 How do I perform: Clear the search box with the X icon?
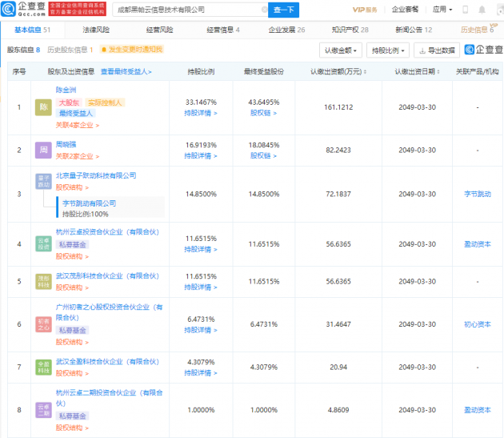click(x=264, y=10)
